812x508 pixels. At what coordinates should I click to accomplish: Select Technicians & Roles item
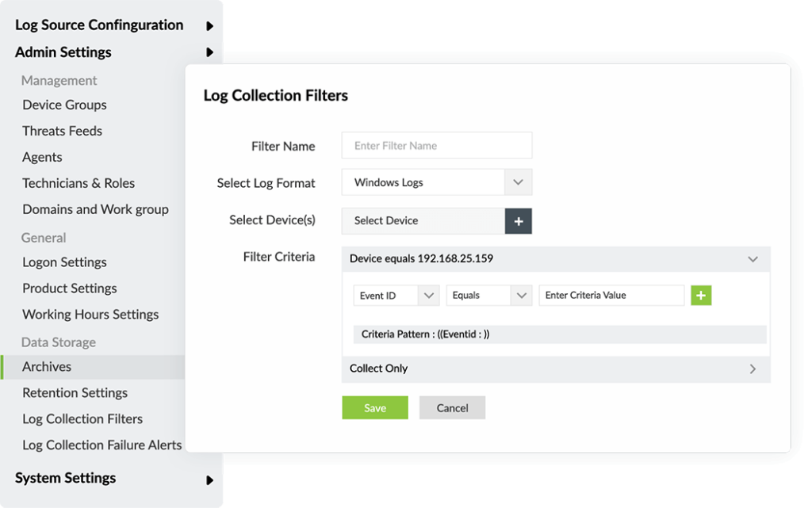tap(79, 183)
